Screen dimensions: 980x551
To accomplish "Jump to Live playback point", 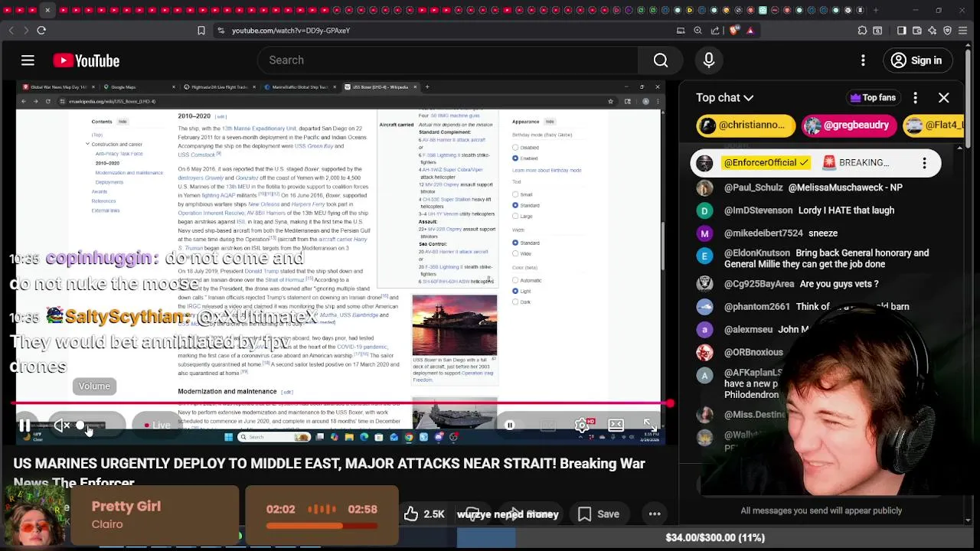I will (x=157, y=425).
